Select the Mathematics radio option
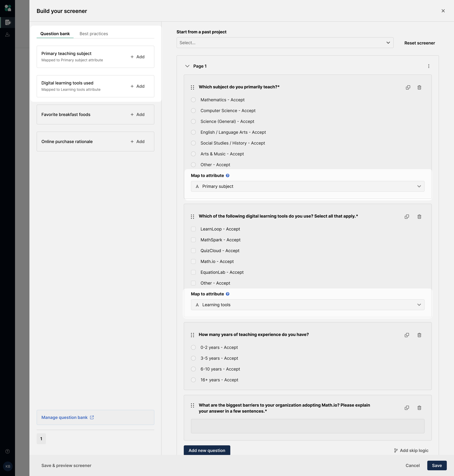The width and height of the screenshot is (454, 476). 193,100
